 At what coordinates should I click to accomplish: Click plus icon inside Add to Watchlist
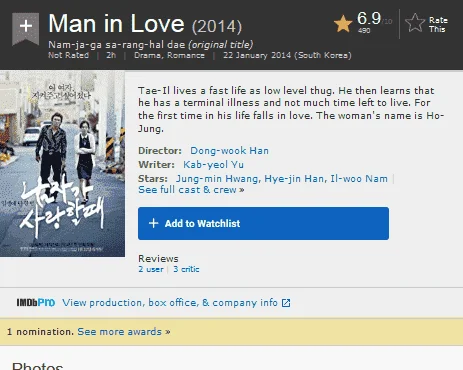pos(153,223)
